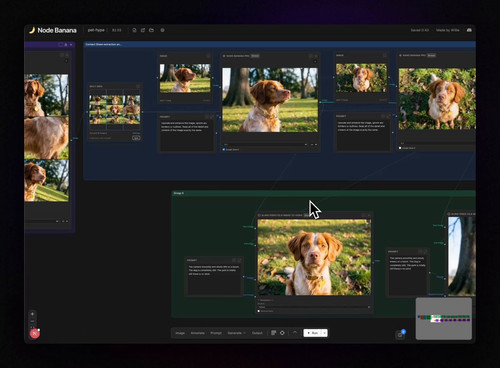Click the close icon on Group 4 left prompt
Viewport: 500px width, 368px height.
pos(239,260)
